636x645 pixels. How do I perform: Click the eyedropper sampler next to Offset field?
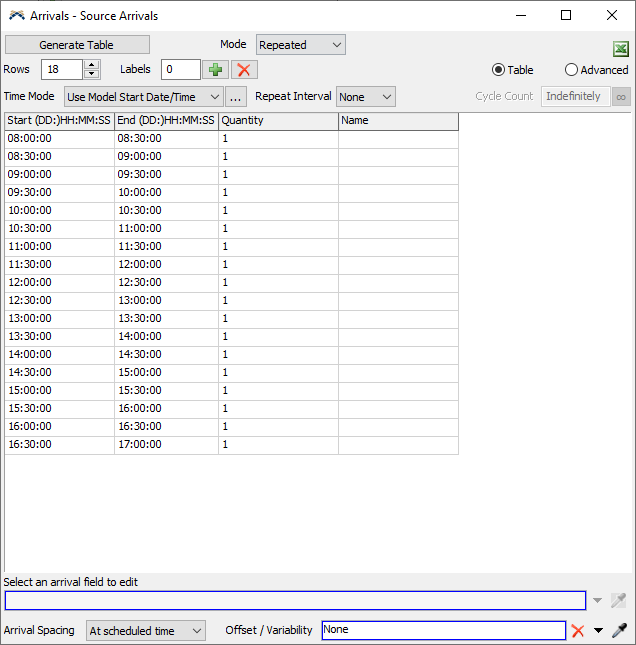tap(619, 631)
